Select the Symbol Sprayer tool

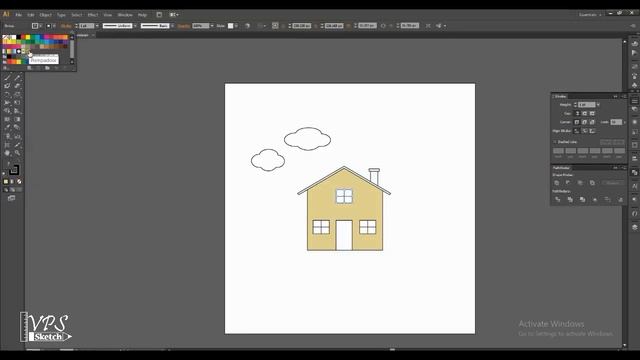[x=7, y=136]
